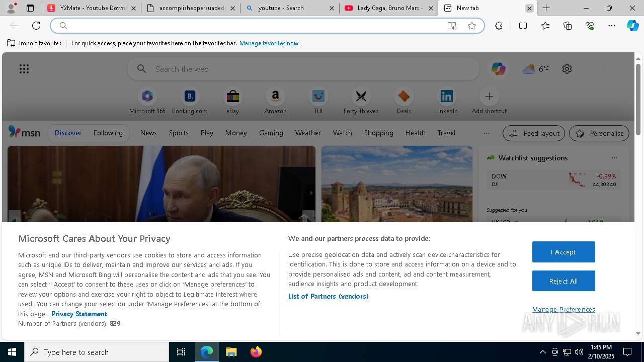Viewport: 644px width, 362px height.
Task: Open the tab actions menu icon
Action: (30, 8)
